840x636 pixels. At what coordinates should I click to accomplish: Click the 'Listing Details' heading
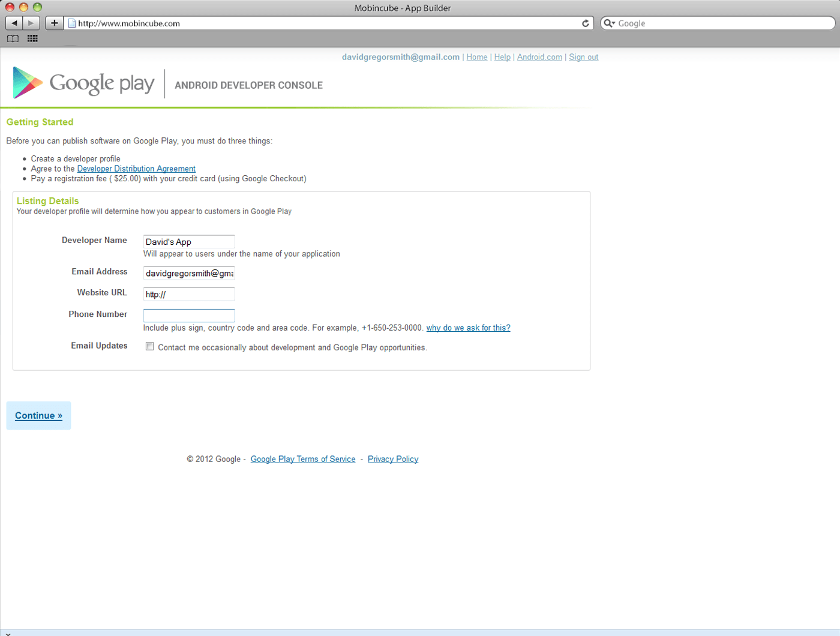47,201
